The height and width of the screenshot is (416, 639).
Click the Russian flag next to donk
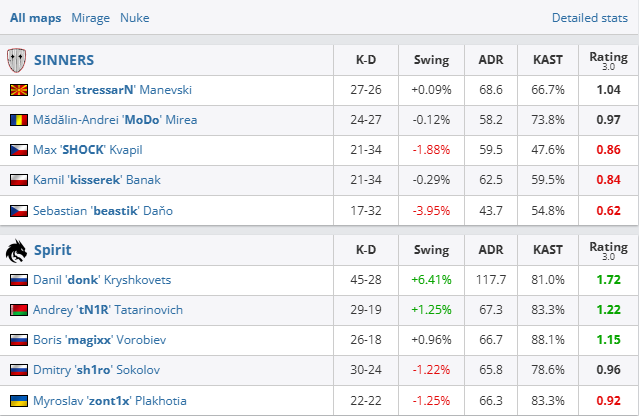tap(18, 280)
